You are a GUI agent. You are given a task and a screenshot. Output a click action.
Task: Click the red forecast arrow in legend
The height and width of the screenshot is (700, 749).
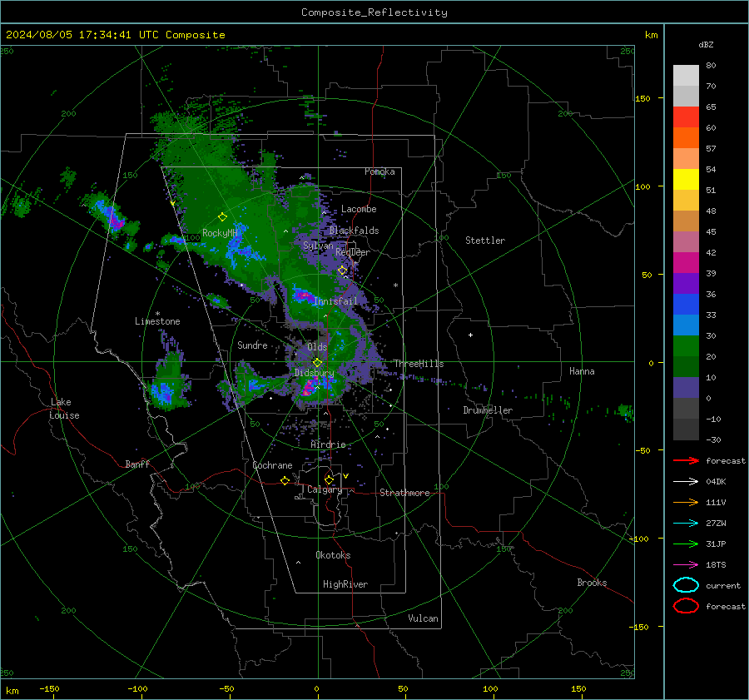pos(686,460)
